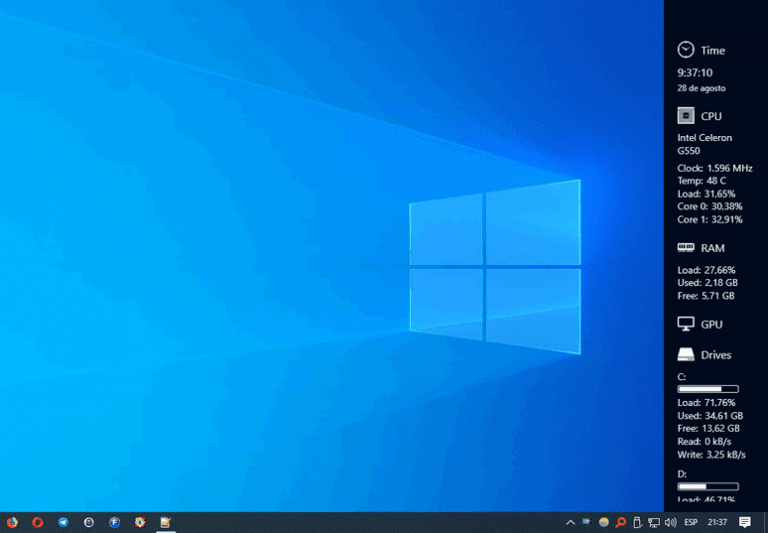
Task: Click the CPU chip icon in sidebar
Action: 685,116
